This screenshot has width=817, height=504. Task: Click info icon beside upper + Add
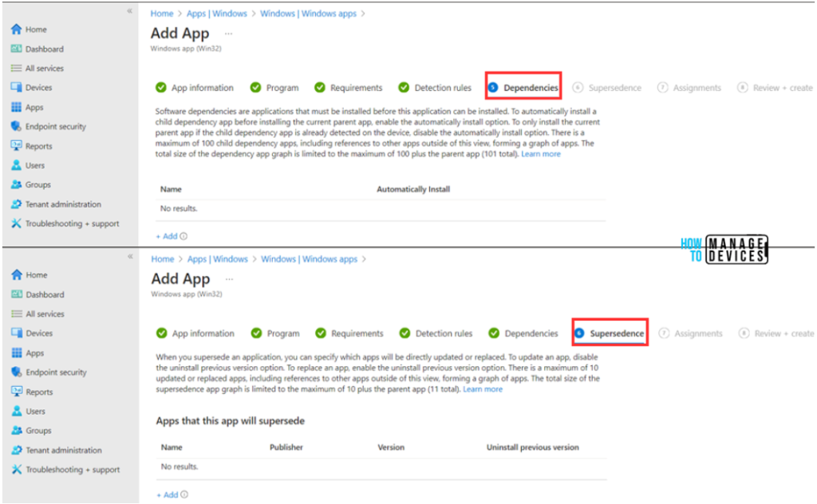click(184, 236)
